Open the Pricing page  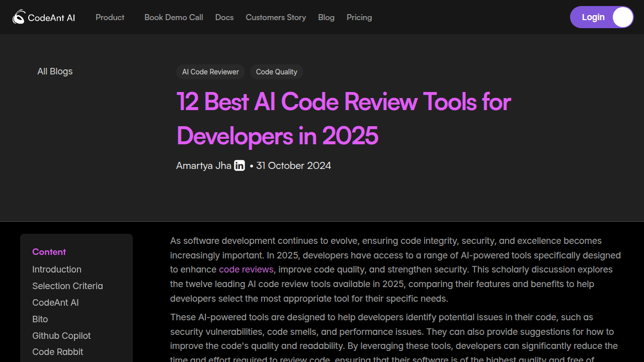point(359,17)
